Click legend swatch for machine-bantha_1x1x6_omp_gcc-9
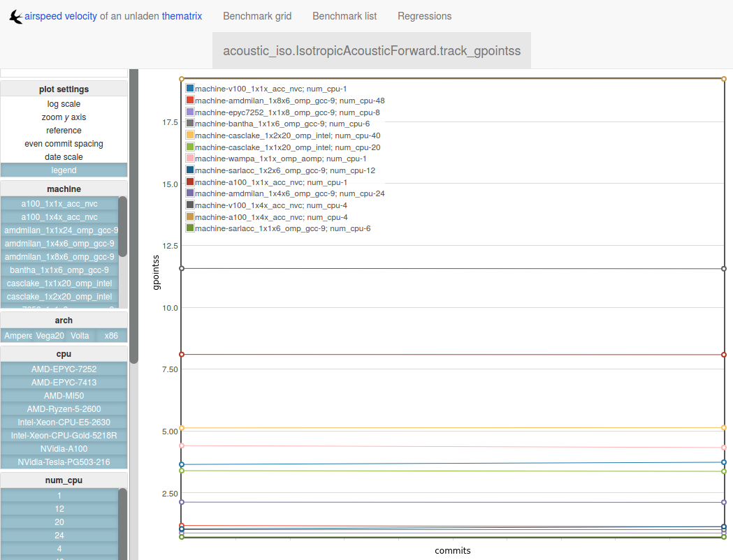 (190, 124)
